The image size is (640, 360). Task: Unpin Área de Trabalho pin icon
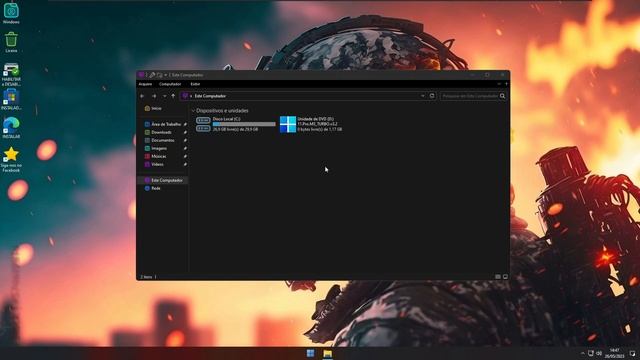click(185, 124)
